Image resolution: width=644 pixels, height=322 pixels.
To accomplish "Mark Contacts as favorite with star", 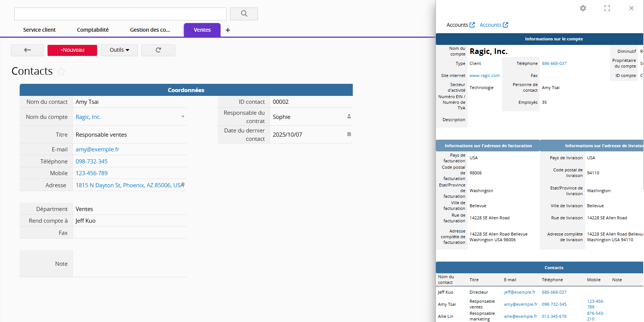I will 61,72.
